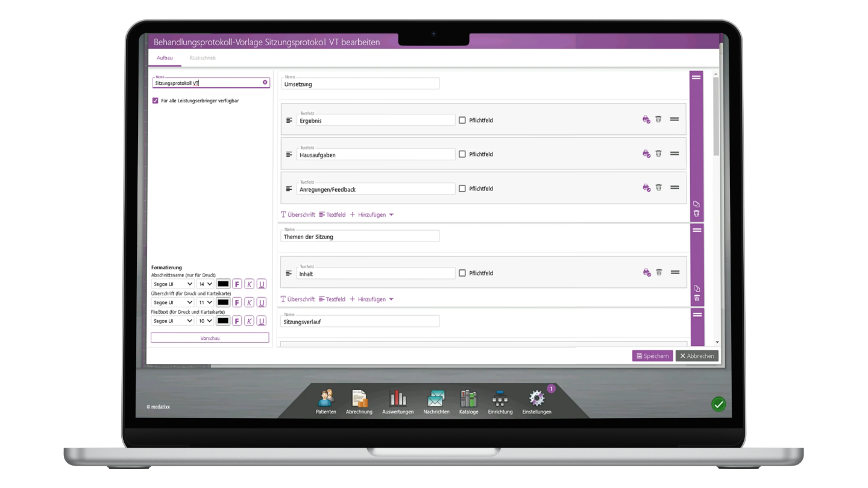
Task: Duplicate the Umsetzung section with the copy icon
Action: (696, 204)
